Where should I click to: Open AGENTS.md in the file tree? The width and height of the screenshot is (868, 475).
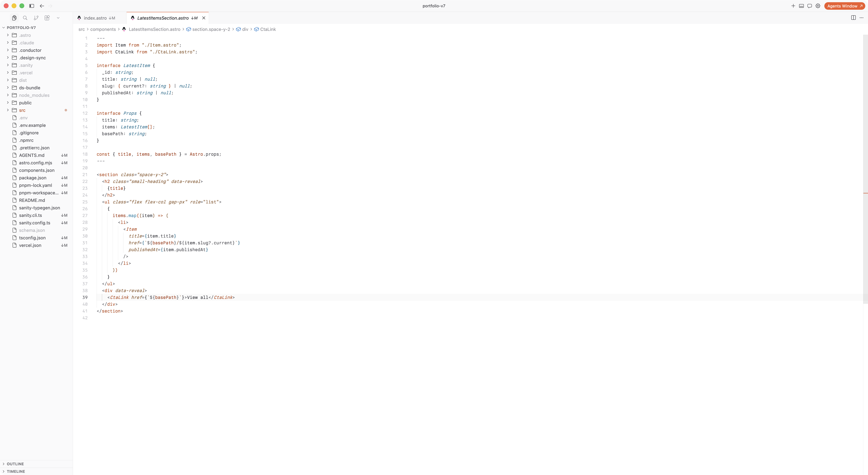36,155
